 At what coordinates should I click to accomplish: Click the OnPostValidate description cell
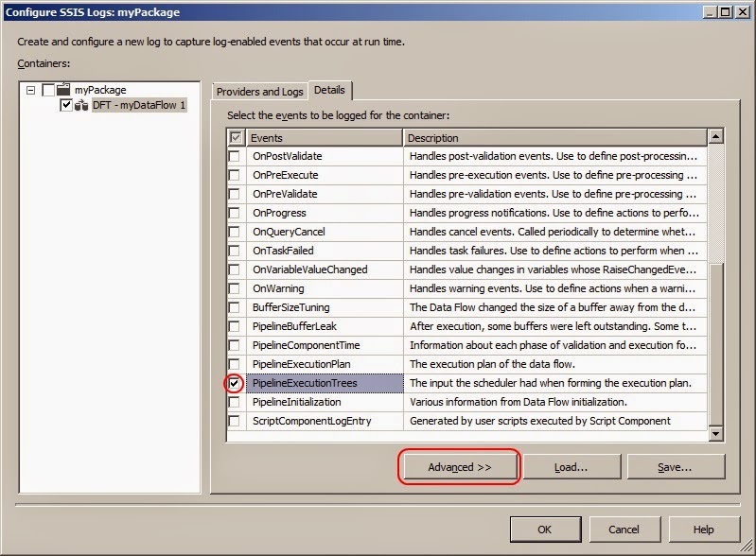(555, 156)
